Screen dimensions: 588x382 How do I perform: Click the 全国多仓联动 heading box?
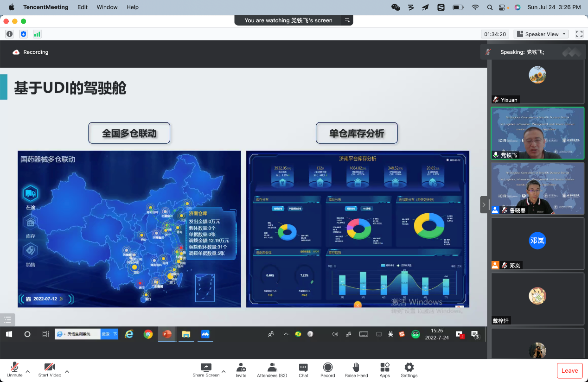pyautogui.click(x=129, y=133)
